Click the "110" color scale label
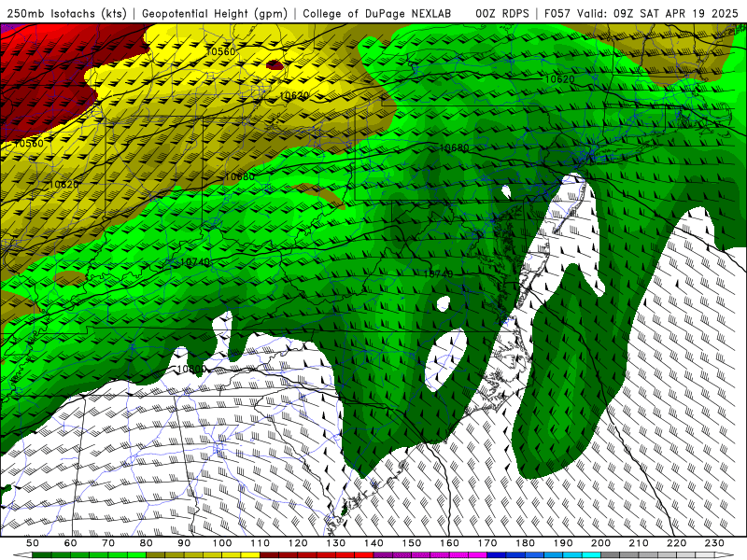Viewport: 747px width, 560px height. (261, 543)
